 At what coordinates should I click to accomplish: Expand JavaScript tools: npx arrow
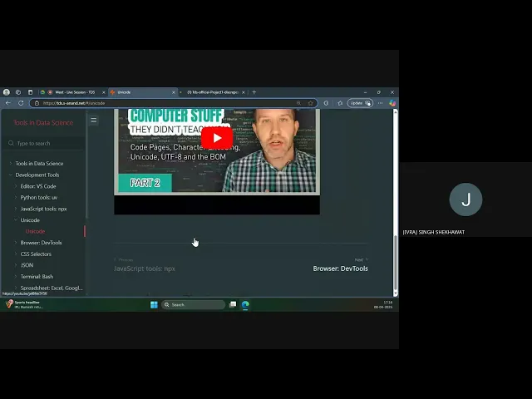pos(16,209)
